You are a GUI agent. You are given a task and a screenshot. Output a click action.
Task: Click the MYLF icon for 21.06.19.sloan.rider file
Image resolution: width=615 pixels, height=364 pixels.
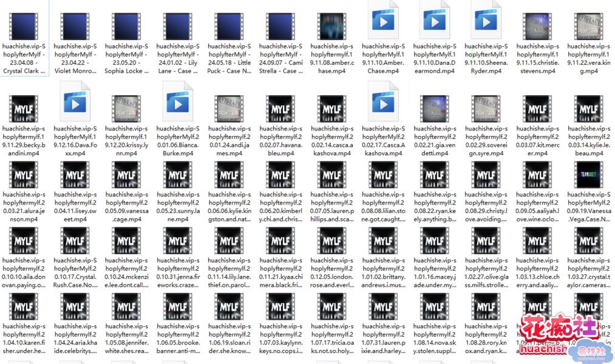click(x=229, y=306)
